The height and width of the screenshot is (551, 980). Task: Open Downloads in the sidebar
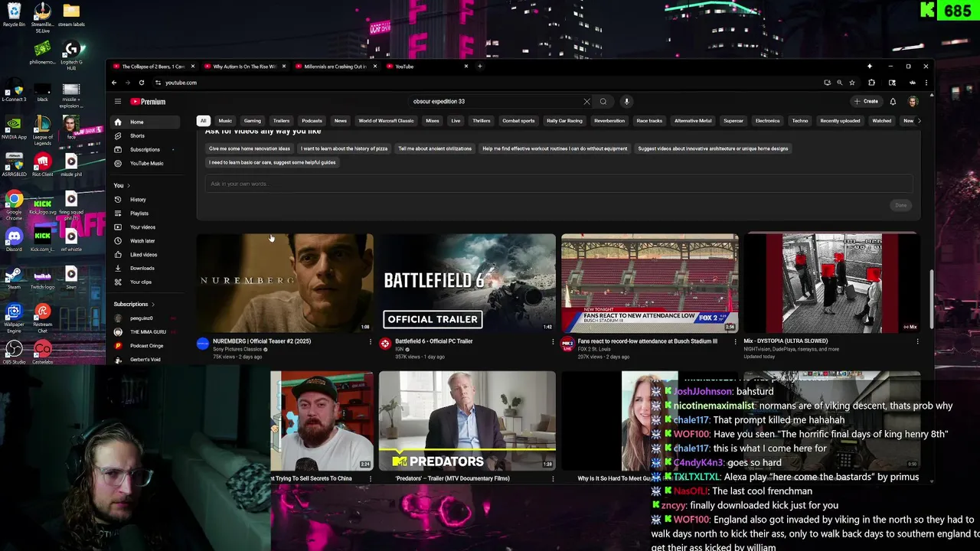(x=145, y=268)
